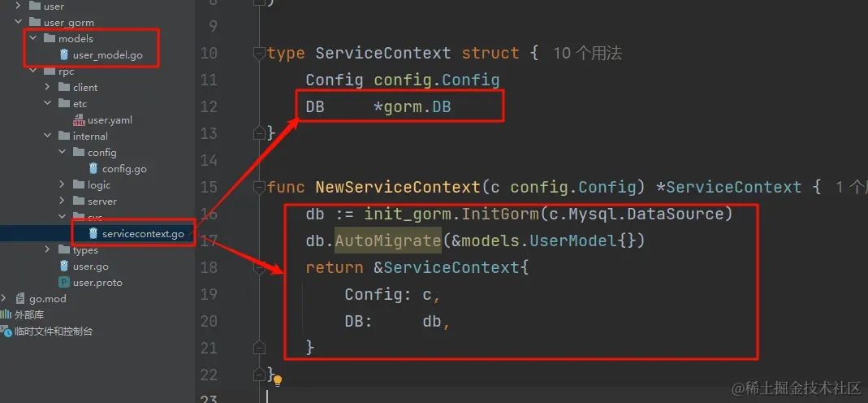Expand the logic folder chevron

63,185
